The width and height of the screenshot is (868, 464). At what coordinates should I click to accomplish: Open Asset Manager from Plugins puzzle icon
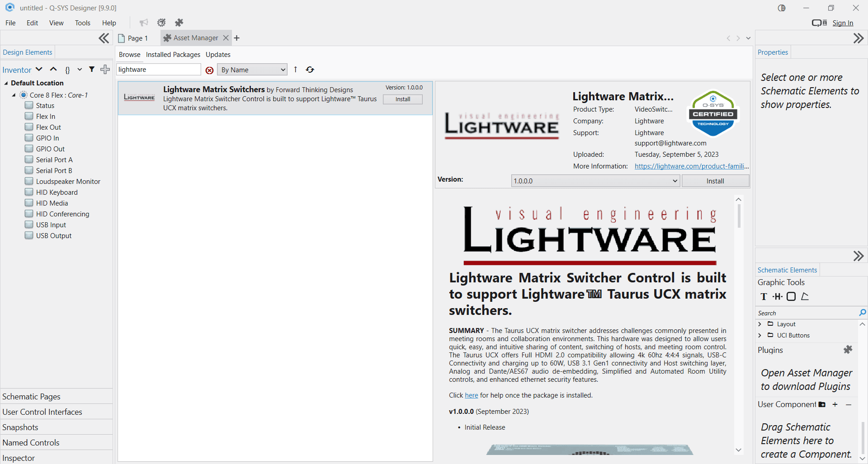coord(848,350)
